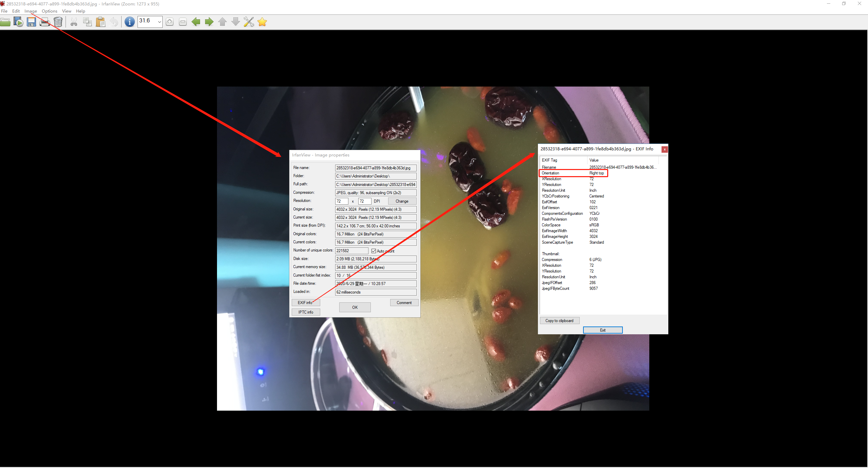Click the Open folder toolbar icon
Screen dimensions: 868x468
point(5,22)
